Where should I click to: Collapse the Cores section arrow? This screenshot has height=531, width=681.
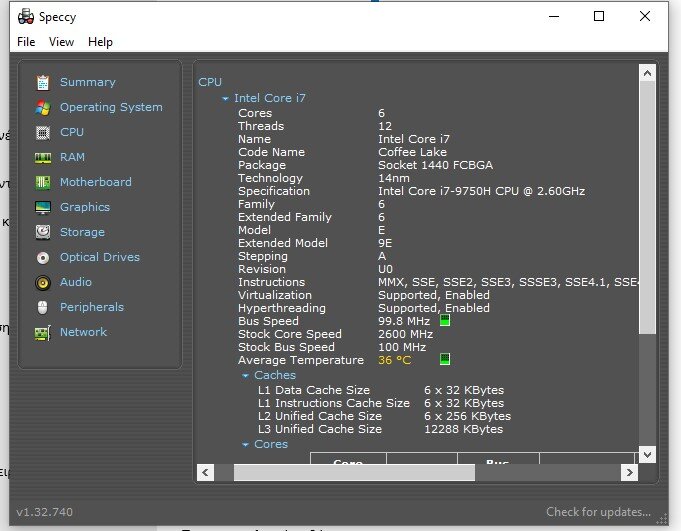click(x=245, y=445)
